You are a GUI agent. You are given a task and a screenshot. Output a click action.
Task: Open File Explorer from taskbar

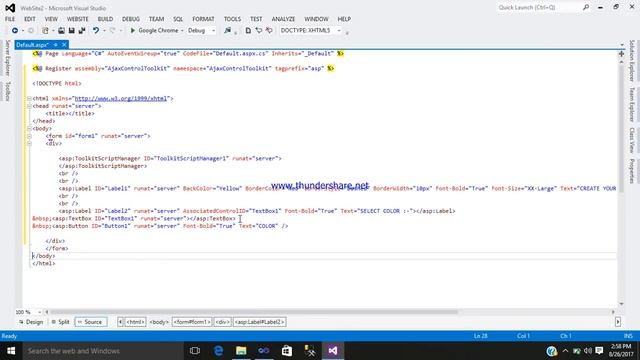click(241, 351)
